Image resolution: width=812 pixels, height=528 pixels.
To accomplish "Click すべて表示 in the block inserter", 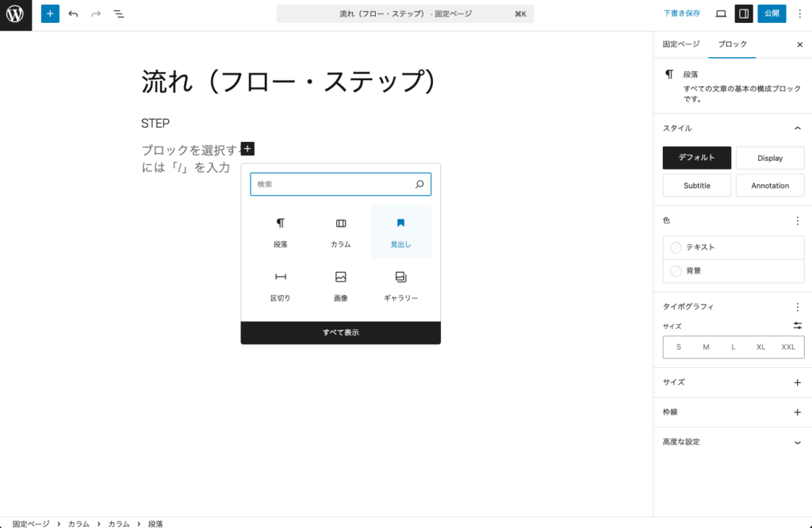I will pyautogui.click(x=340, y=333).
